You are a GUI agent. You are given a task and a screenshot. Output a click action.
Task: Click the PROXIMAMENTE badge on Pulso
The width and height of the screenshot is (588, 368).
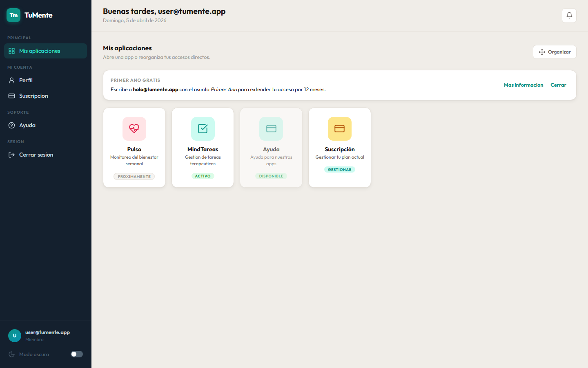coord(134,177)
